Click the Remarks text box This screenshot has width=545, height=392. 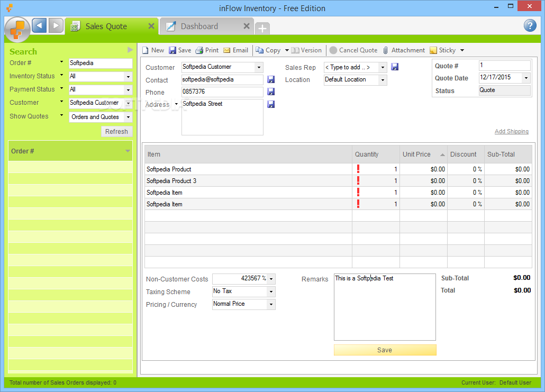pyautogui.click(x=385, y=307)
